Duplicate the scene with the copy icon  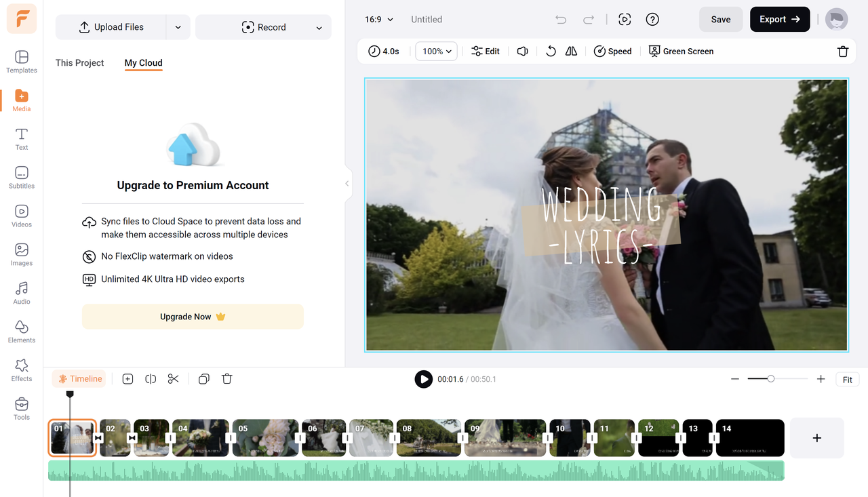(x=203, y=379)
